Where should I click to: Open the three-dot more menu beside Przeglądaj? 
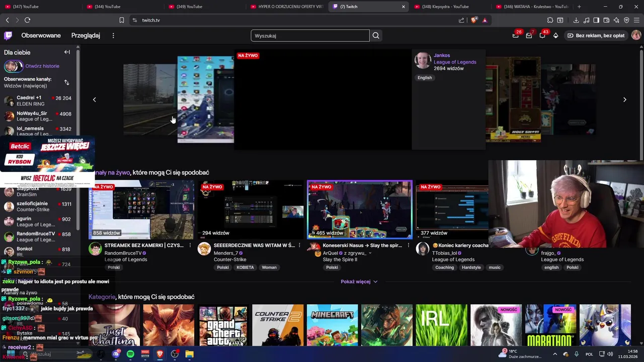coord(113,36)
